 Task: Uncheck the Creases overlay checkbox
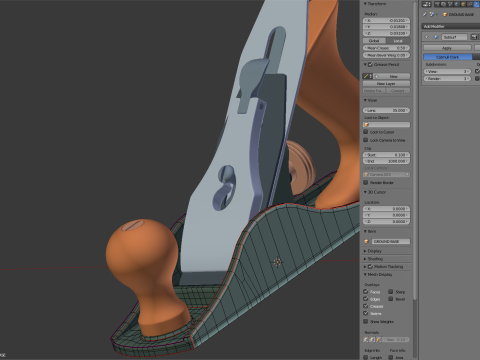click(x=366, y=306)
